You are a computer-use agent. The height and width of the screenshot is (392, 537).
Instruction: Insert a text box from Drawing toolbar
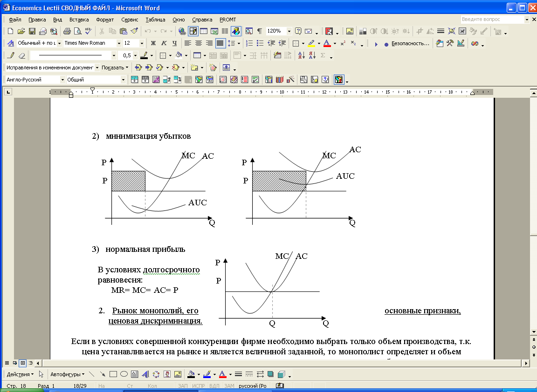tap(135, 374)
